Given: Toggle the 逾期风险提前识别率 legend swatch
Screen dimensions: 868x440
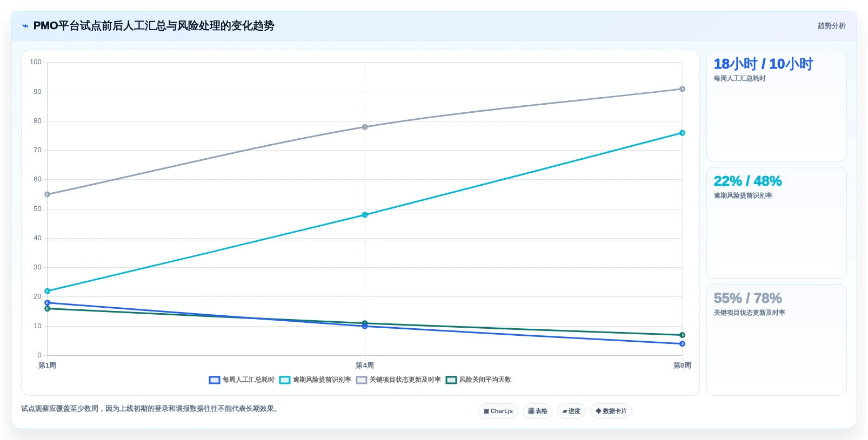Looking at the screenshot, I should tap(285, 380).
